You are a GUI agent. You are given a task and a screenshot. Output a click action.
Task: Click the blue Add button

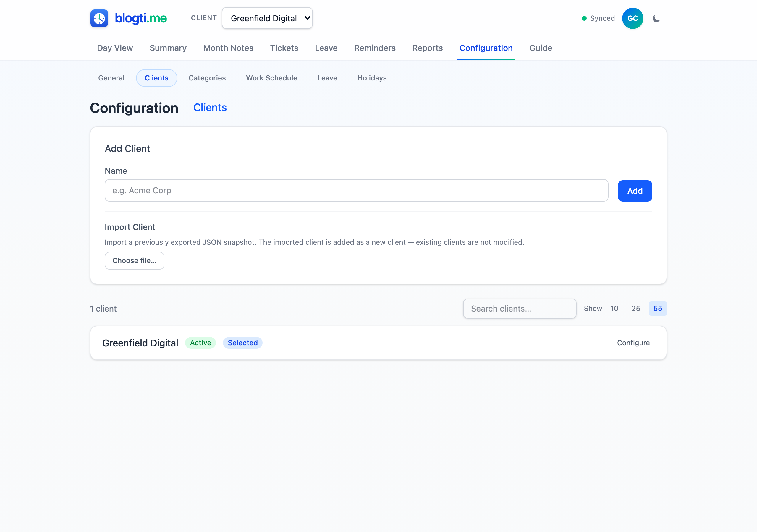click(x=635, y=191)
